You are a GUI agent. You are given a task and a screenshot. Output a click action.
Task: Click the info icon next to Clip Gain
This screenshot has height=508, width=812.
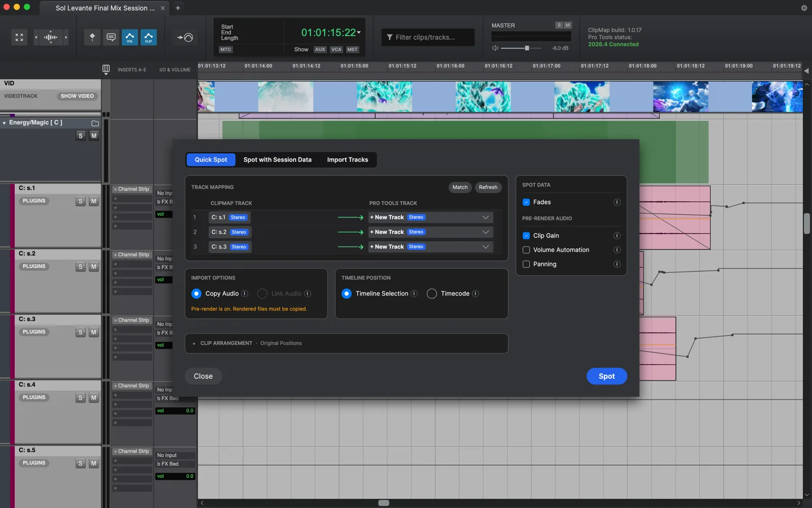click(617, 236)
